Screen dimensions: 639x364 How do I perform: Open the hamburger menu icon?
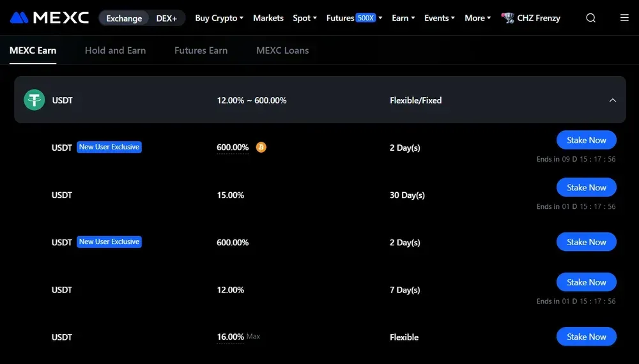coord(624,18)
